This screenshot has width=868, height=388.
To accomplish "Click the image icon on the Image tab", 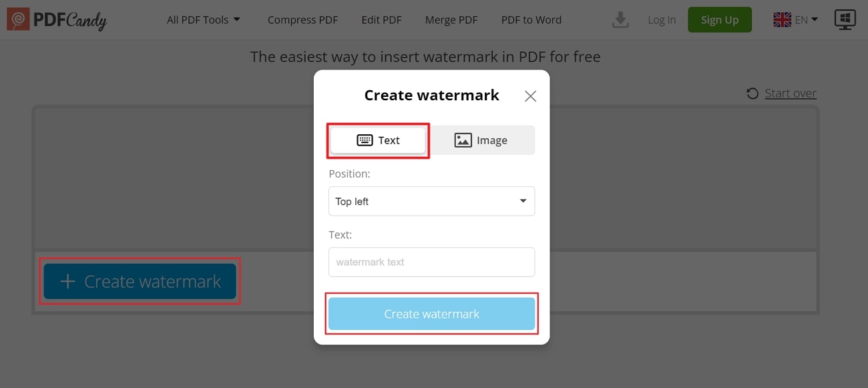I will (x=462, y=140).
